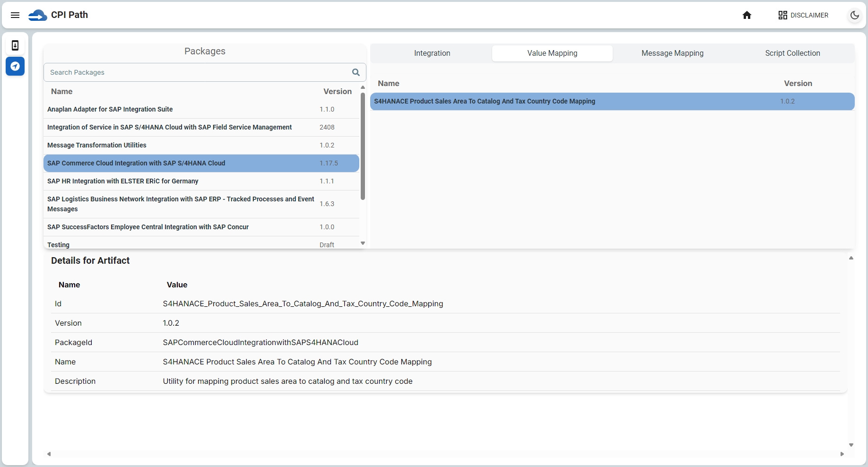This screenshot has width=868, height=467.
Task: Select SAP HR Integration with ELSTER ERiC package
Action: (201, 181)
